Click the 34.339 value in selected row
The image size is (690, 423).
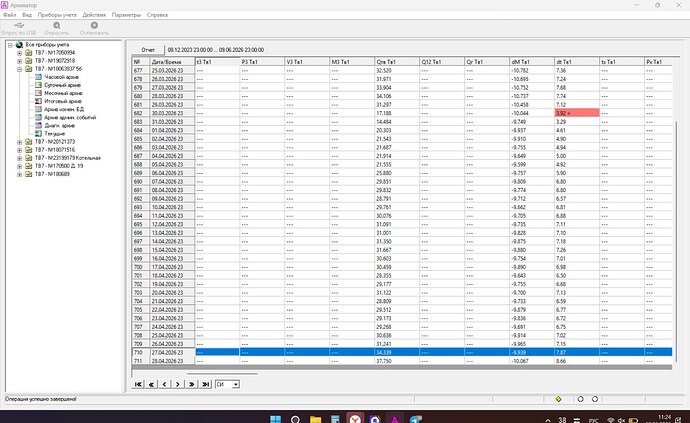point(384,353)
